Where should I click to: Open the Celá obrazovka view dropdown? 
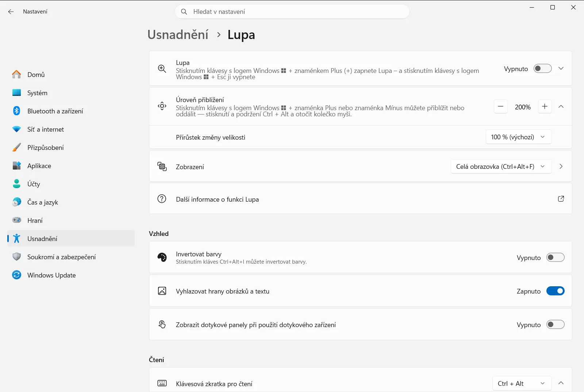coord(501,166)
